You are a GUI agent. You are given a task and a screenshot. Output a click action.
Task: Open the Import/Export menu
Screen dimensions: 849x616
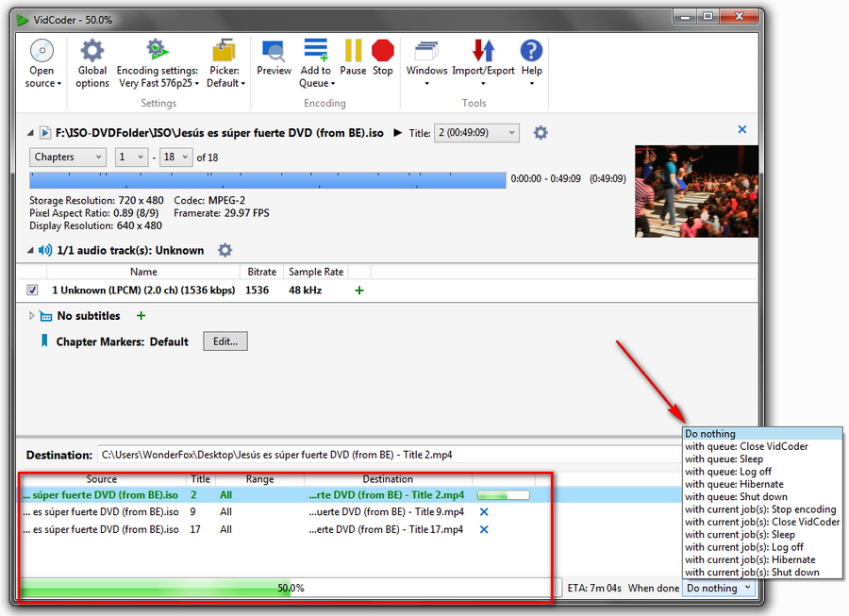[484, 64]
